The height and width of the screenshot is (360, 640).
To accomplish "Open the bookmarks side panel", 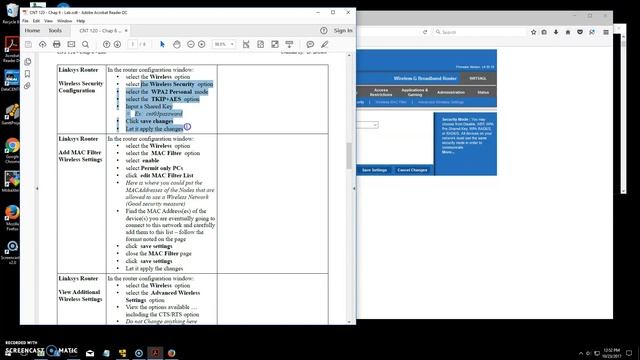I will (x=28, y=74).
